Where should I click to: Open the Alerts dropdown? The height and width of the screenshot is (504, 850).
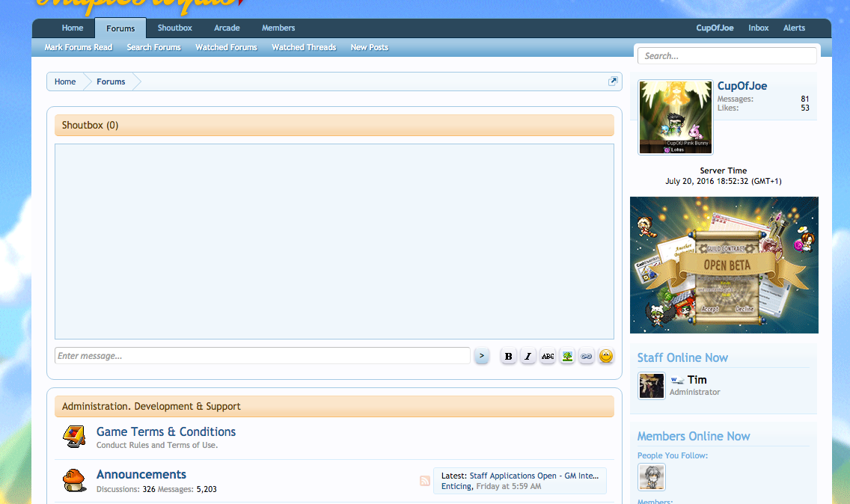click(x=794, y=28)
